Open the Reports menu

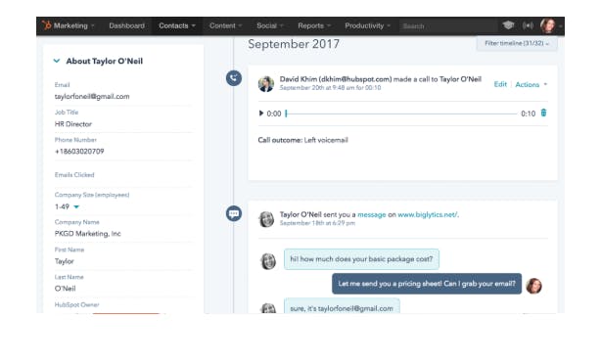[314, 25]
